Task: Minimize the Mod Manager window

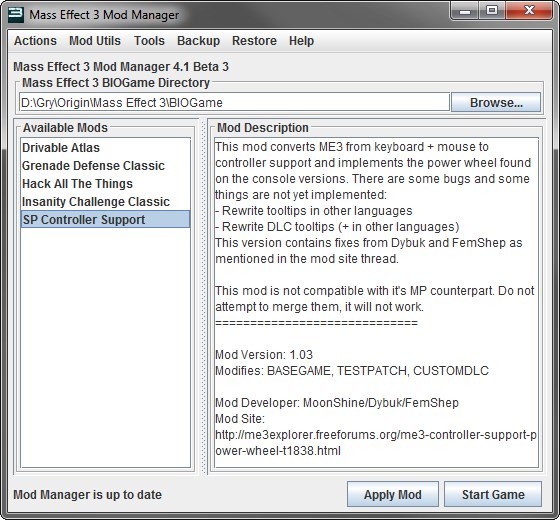Action: coord(465,11)
